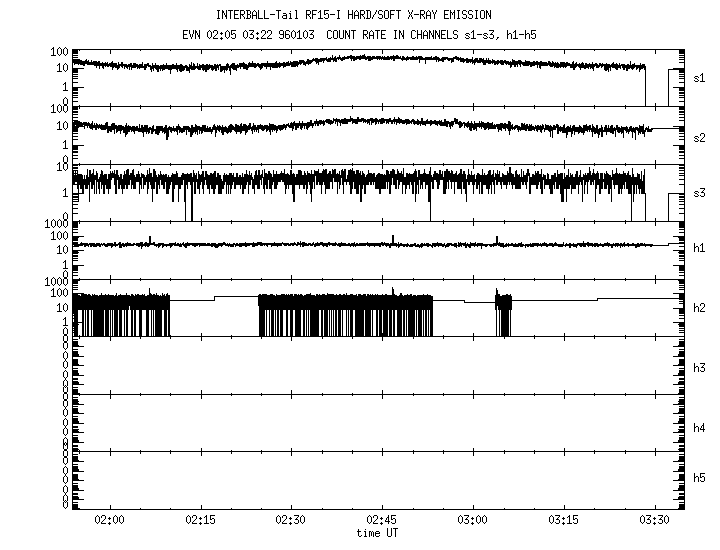
Task: Click the h1 channel label
Action: coord(701,249)
